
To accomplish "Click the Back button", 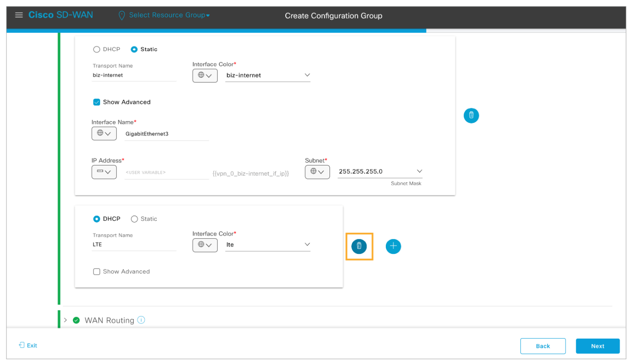I will coord(543,346).
